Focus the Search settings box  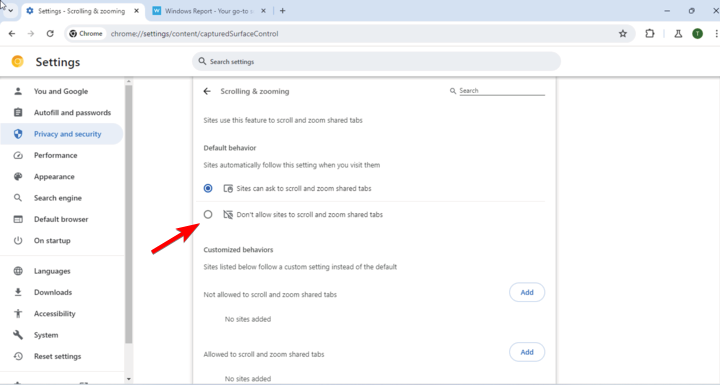click(x=376, y=62)
